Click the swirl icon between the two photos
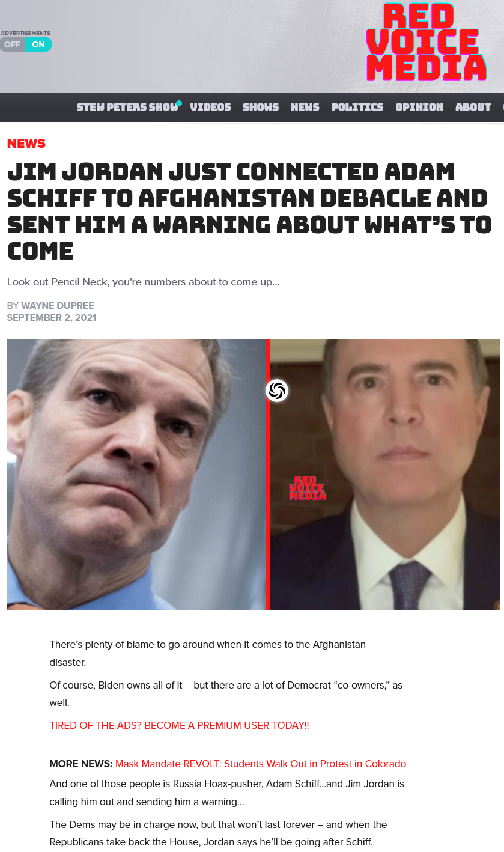Viewport: 504px width, 852px height. click(x=277, y=391)
